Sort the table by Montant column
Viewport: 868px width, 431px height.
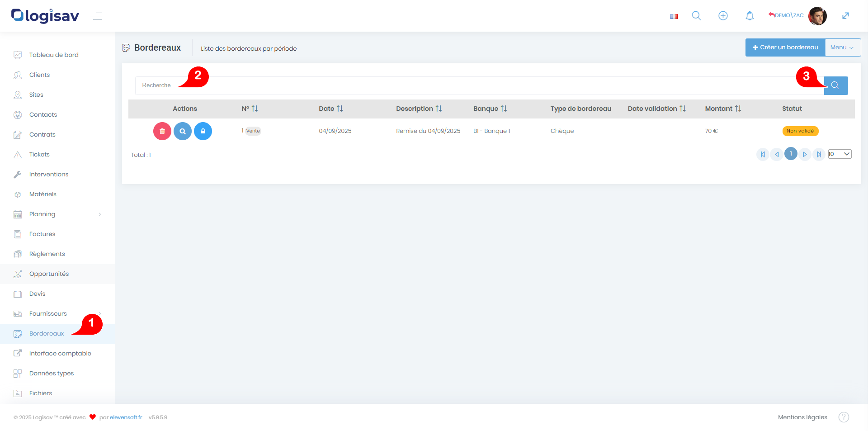tap(738, 109)
